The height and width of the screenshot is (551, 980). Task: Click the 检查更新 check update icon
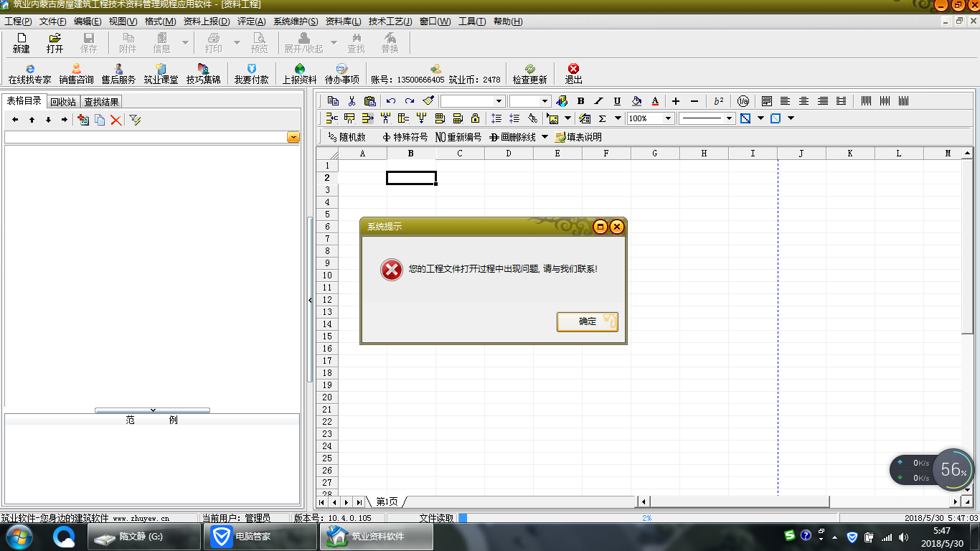coord(529,70)
